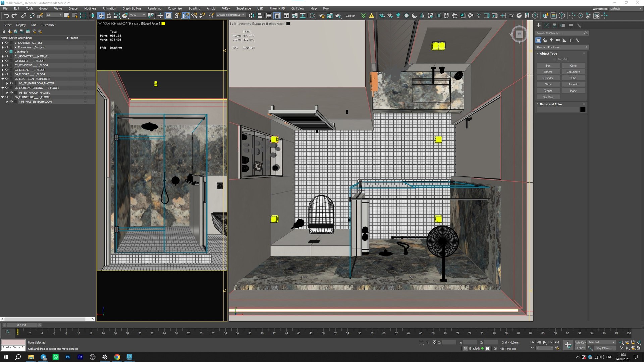Toggle visibility of 05_ELECTRICAL_FURNITURE layer
The width and height of the screenshot is (644, 362).
coord(7,79)
